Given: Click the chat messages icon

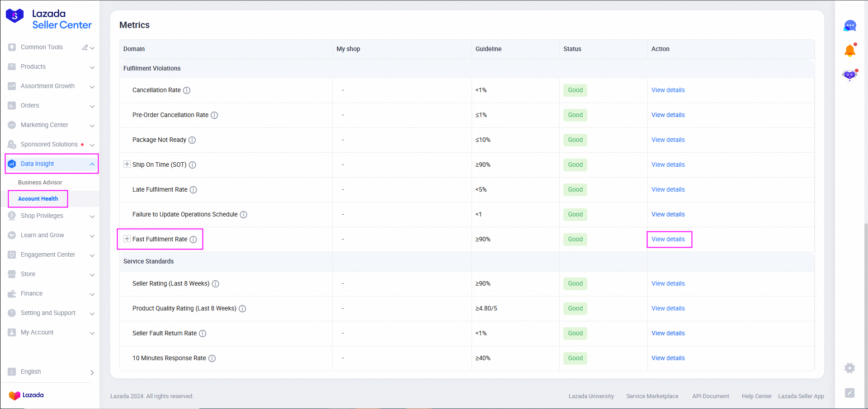Looking at the screenshot, I should click(x=849, y=26).
